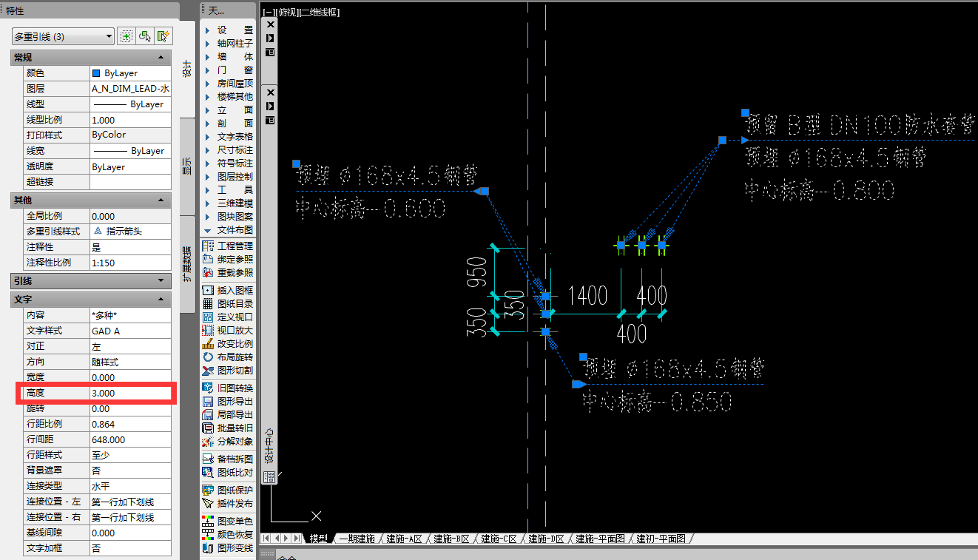Expand the 符号标注 menu group
This screenshot has width=978, height=560.
coord(228,163)
